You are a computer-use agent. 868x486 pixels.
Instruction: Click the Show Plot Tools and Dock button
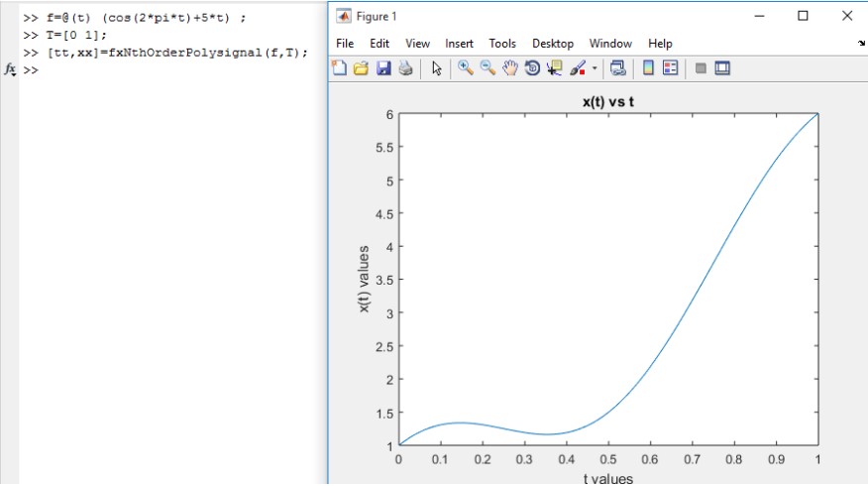[x=722, y=68]
